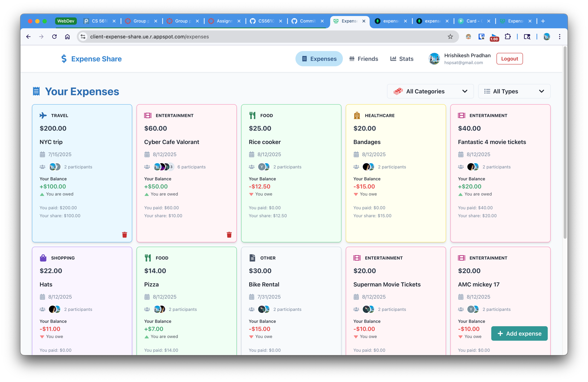Switch to the Stats page
This screenshot has height=382, width=588.
coord(402,59)
